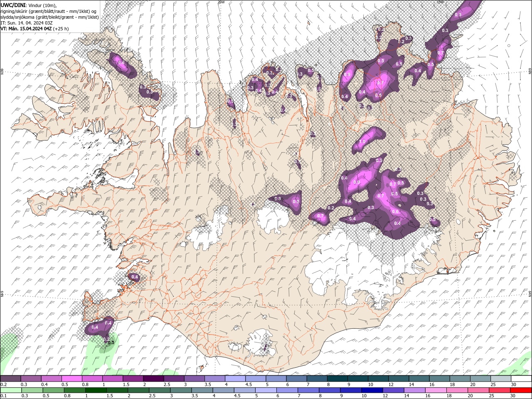Click the palest green rain swatch starting at 0.1
Screen dimensions: 532x399
tap(11, 390)
